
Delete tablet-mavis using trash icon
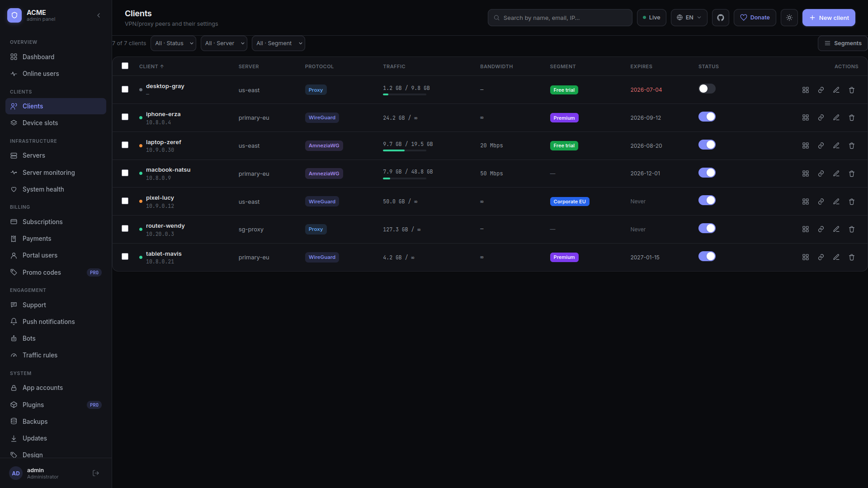click(x=852, y=257)
